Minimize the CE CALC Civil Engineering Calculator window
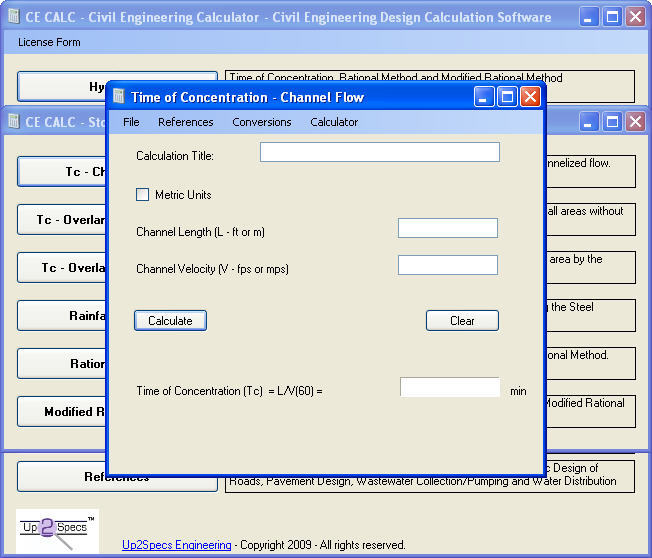This screenshot has width=652, height=558. (589, 17)
